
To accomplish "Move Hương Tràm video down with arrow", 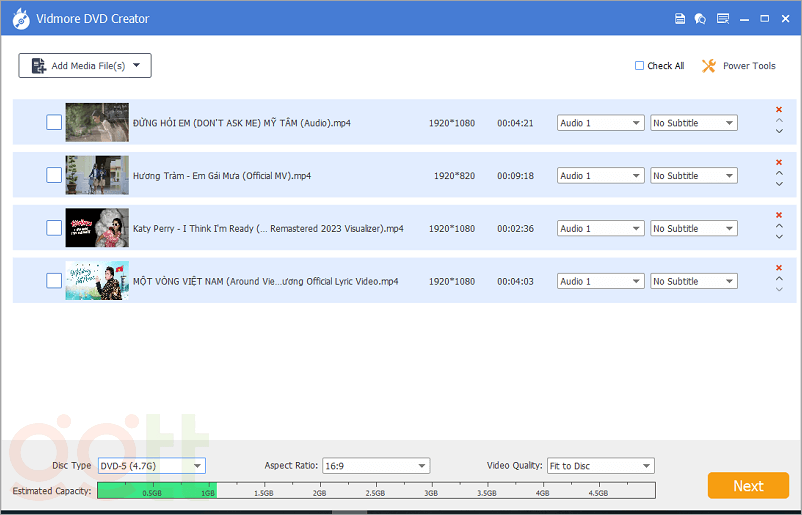I will (x=779, y=184).
